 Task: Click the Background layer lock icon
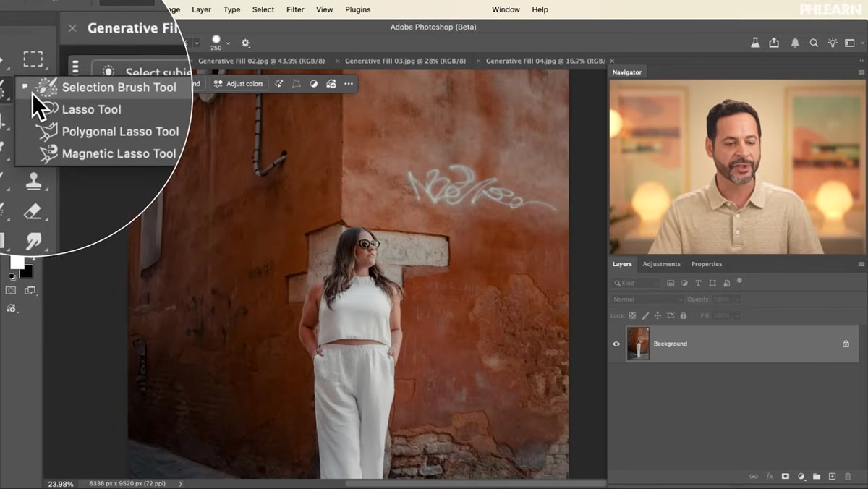click(846, 344)
